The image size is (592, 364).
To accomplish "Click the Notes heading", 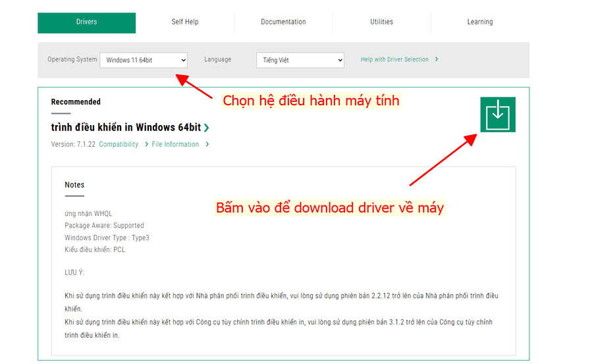I will [74, 185].
